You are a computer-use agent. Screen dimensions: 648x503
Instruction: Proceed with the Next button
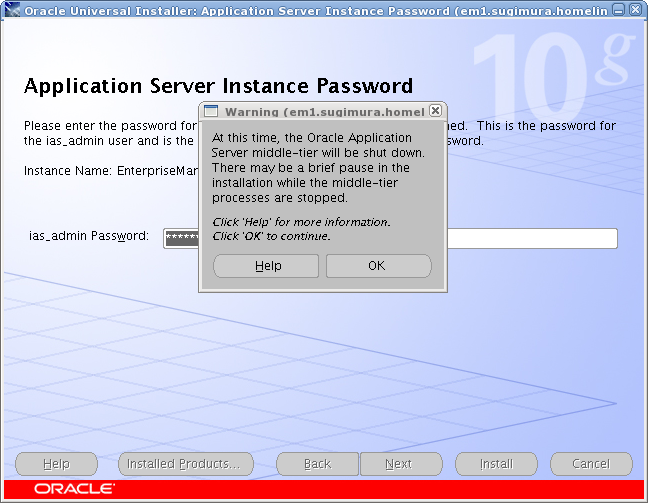tap(401, 464)
